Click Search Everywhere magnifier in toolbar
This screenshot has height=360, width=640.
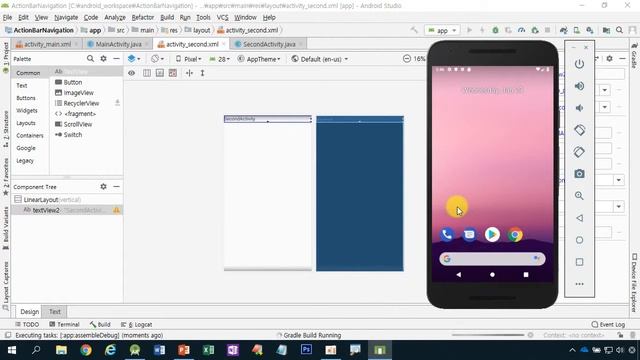tap(619, 30)
